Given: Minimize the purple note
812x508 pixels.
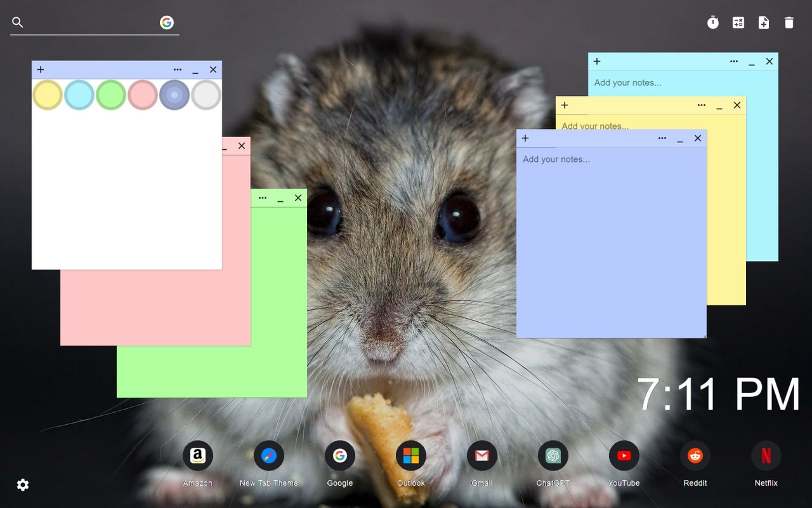Looking at the screenshot, I should click(x=680, y=140).
